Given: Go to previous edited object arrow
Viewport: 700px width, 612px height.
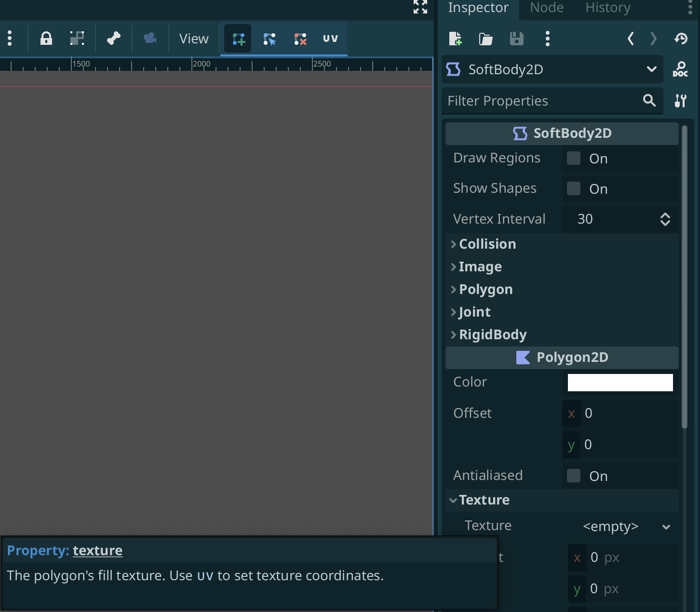Looking at the screenshot, I should click(630, 39).
